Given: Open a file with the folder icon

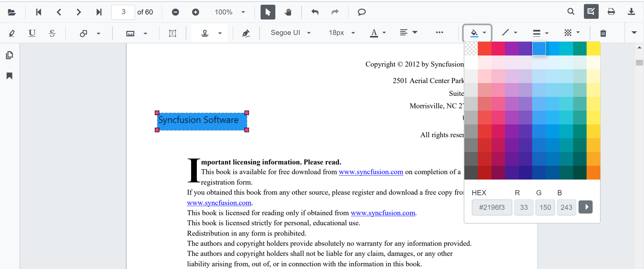Looking at the screenshot, I should pos(12,12).
